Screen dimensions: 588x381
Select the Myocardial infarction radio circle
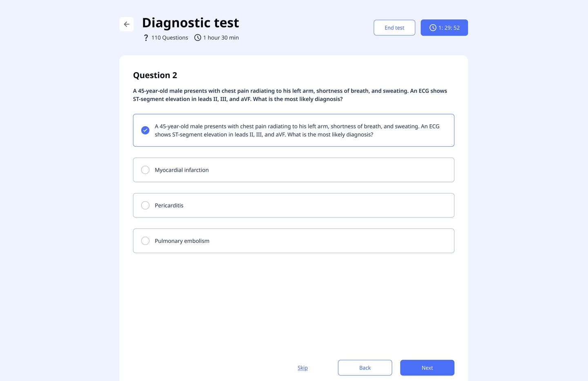pos(145,170)
